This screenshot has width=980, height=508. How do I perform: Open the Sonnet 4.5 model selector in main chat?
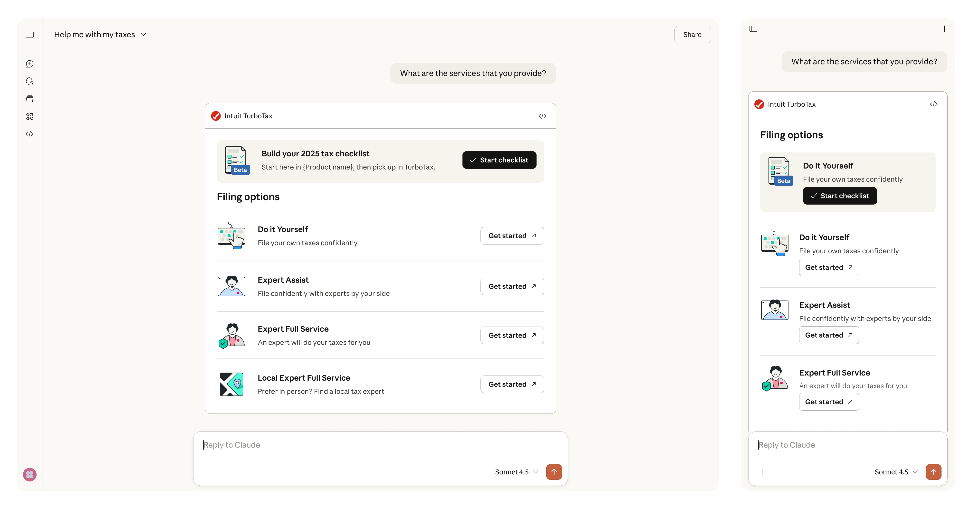(516, 472)
